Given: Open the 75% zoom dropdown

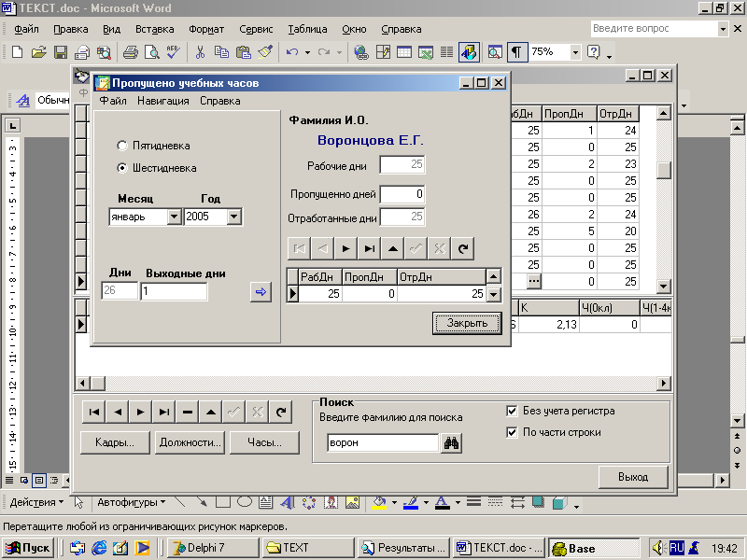Looking at the screenshot, I should 574,52.
